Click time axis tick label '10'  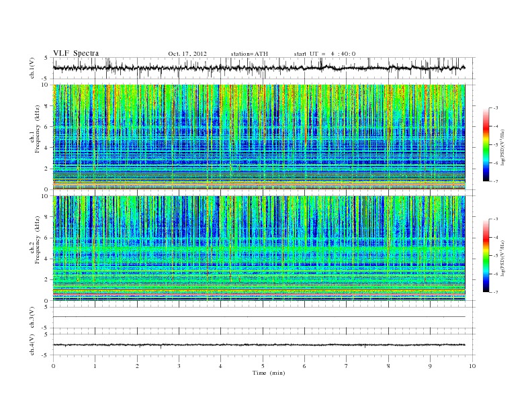tap(472, 366)
